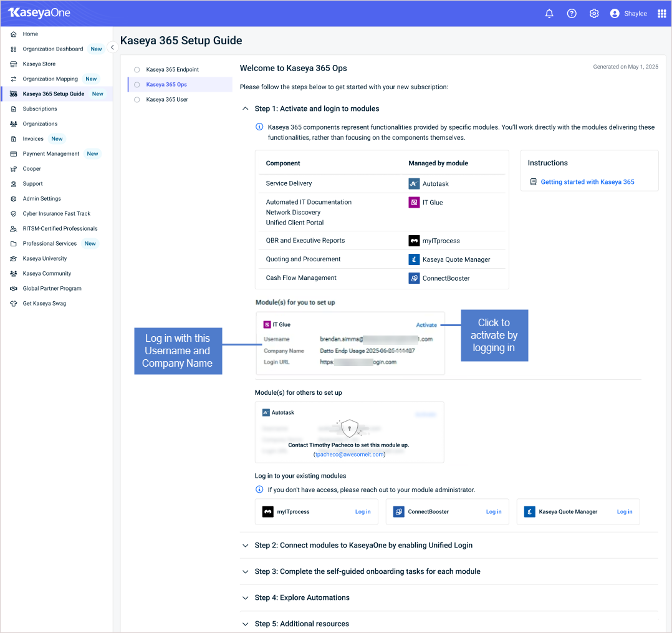Click the Shaylee user avatar icon
The width and height of the screenshot is (672, 633).
click(615, 13)
